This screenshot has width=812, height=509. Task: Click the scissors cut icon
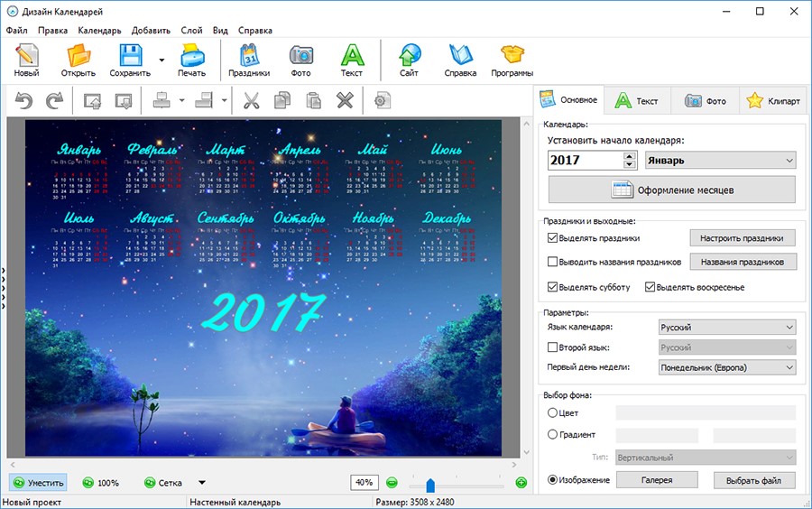[x=250, y=100]
